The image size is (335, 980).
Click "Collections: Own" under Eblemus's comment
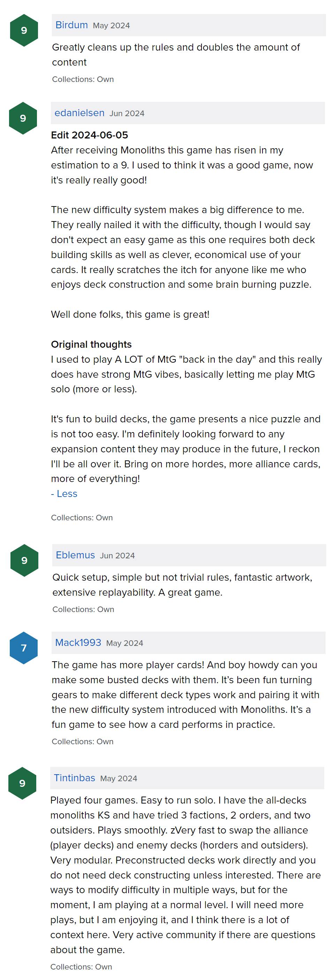(83, 609)
